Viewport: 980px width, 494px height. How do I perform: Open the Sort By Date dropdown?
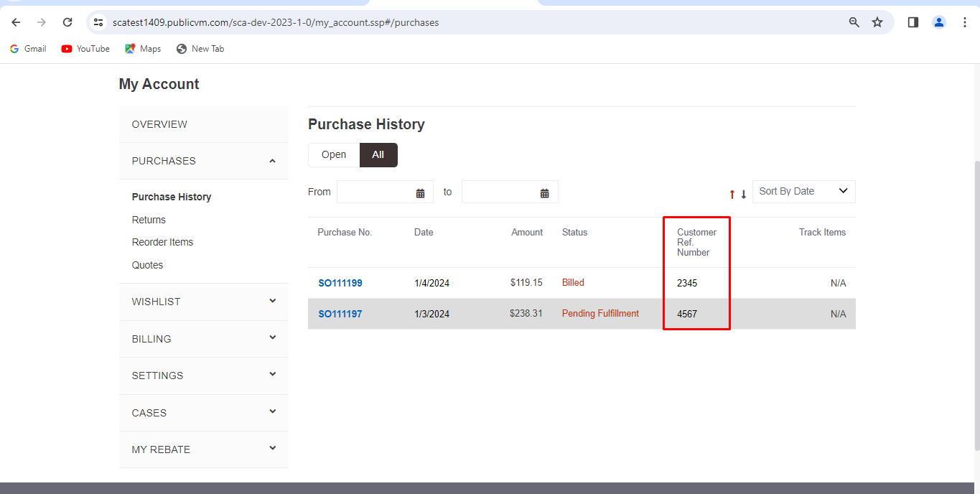click(x=803, y=192)
